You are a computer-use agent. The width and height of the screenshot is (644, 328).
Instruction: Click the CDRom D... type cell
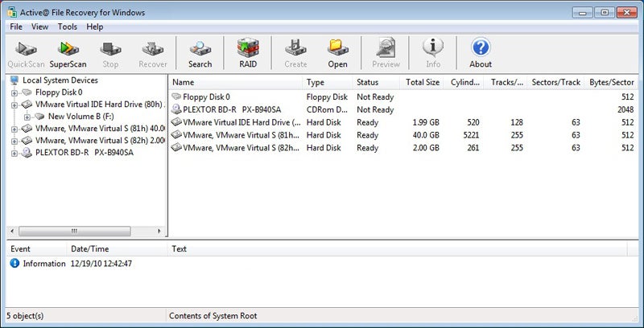327,109
